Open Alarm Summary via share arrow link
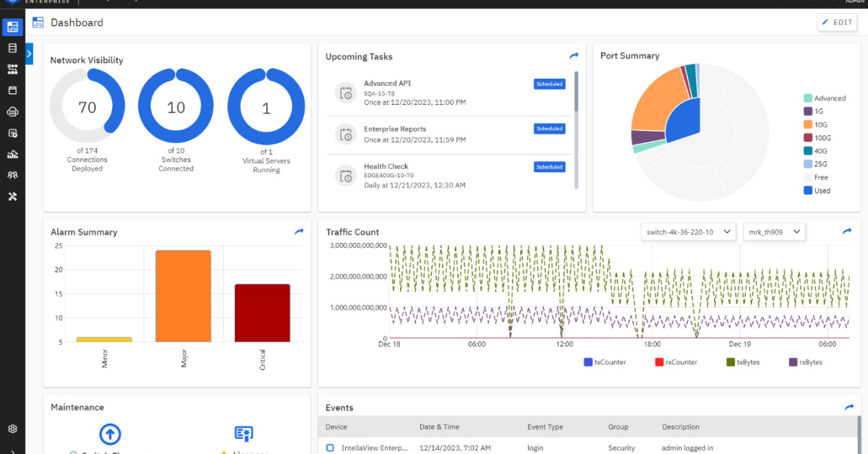The width and height of the screenshot is (868, 454). pos(299,232)
